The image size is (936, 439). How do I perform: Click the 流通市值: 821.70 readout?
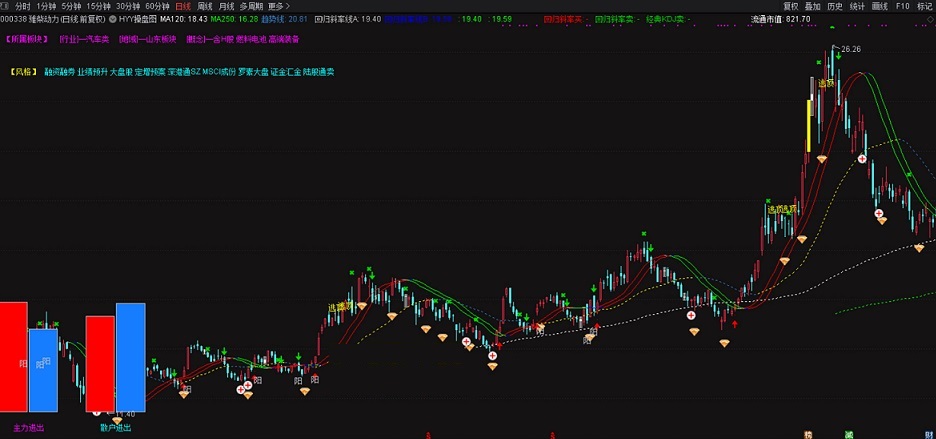pyautogui.click(x=780, y=19)
